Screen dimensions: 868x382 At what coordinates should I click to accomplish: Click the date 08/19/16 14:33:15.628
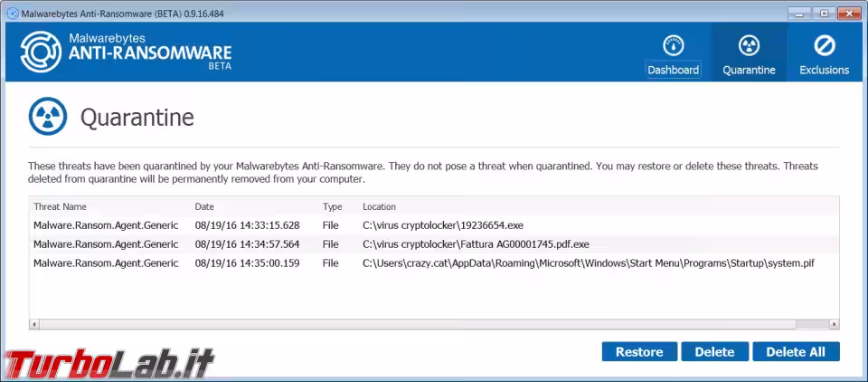[x=248, y=225]
